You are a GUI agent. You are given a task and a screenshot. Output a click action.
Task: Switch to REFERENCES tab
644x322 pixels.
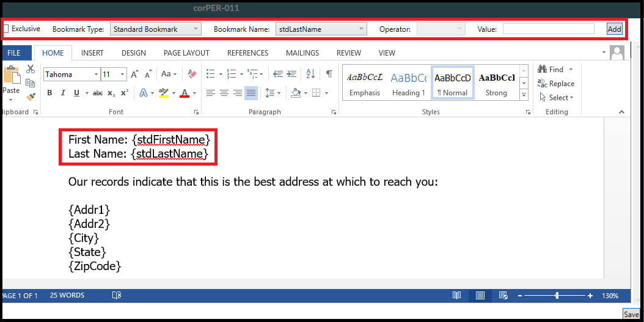pyautogui.click(x=247, y=53)
